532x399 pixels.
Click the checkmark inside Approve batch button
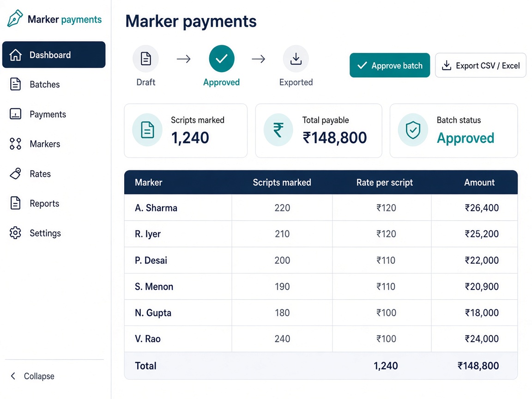click(x=362, y=65)
